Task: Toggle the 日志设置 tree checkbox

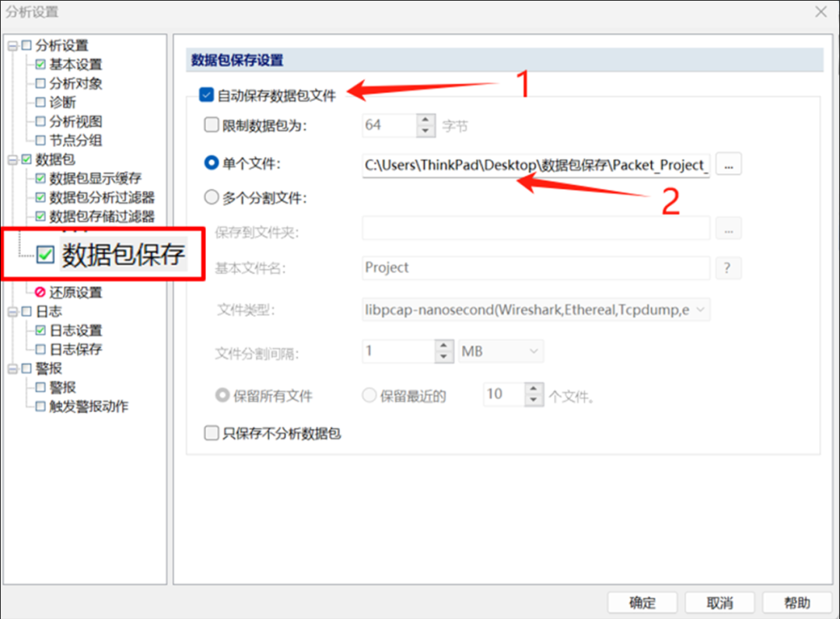Action: point(40,330)
